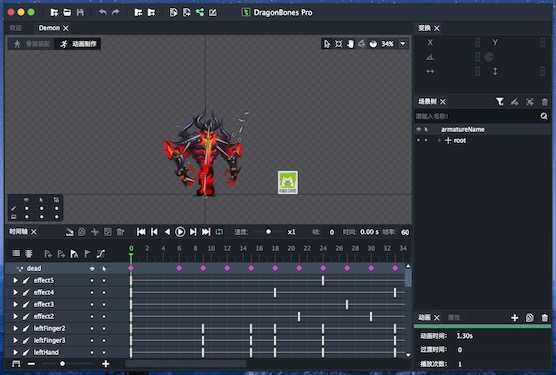Click the onion-skin circle icon near zoom
This screenshot has width=556, height=375.
[x=373, y=44]
